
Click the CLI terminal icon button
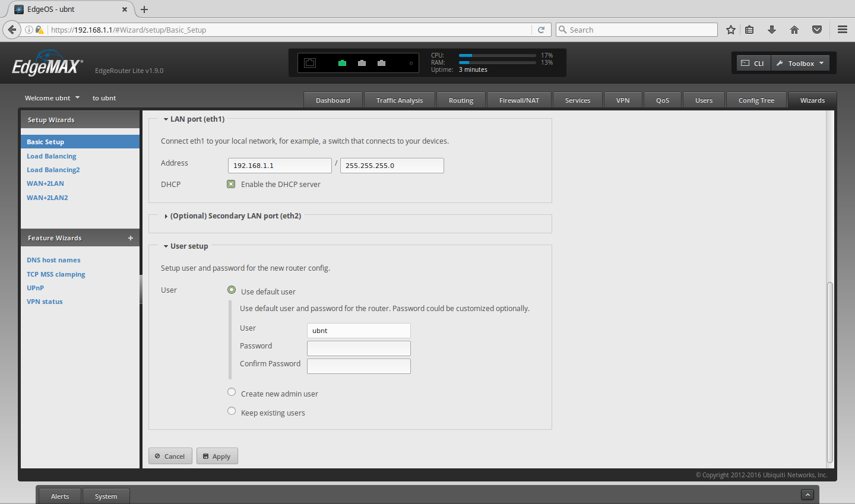pyautogui.click(x=752, y=63)
